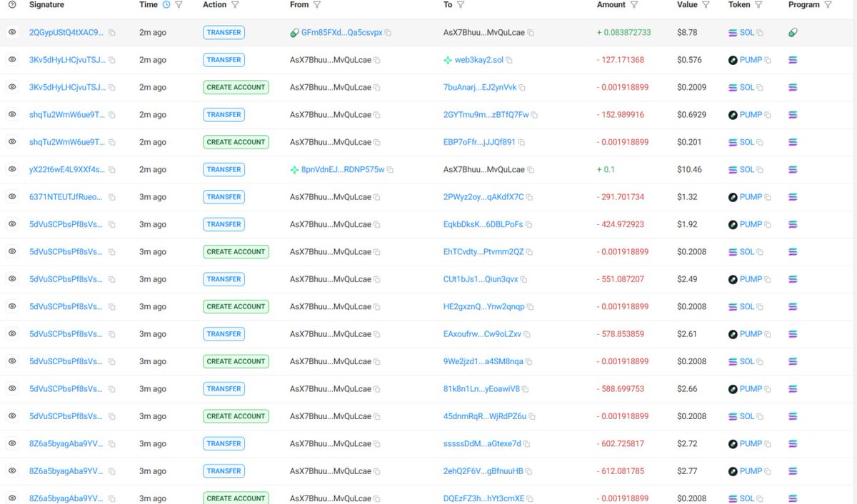Open the web3kay2.sol account link
The height and width of the screenshot is (504, 857).
(x=478, y=60)
